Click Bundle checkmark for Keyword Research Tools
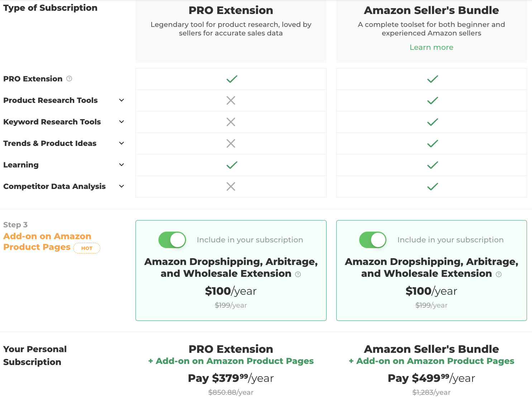The height and width of the screenshot is (398, 532). (x=433, y=122)
